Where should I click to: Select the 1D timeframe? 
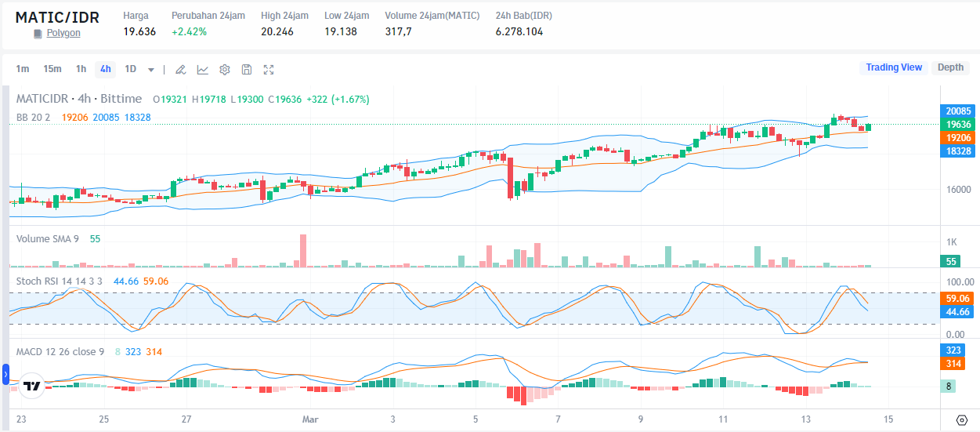131,69
